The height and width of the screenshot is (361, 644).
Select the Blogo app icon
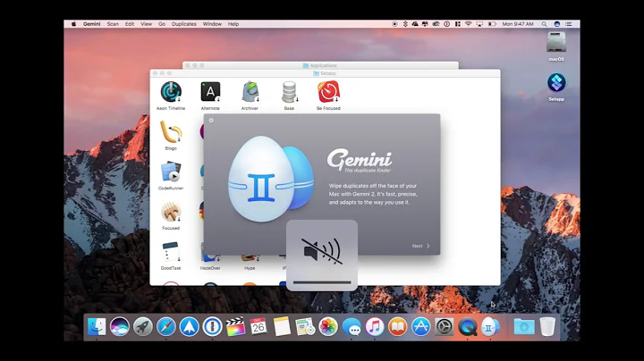pyautogui.click(x=171, y=131)
